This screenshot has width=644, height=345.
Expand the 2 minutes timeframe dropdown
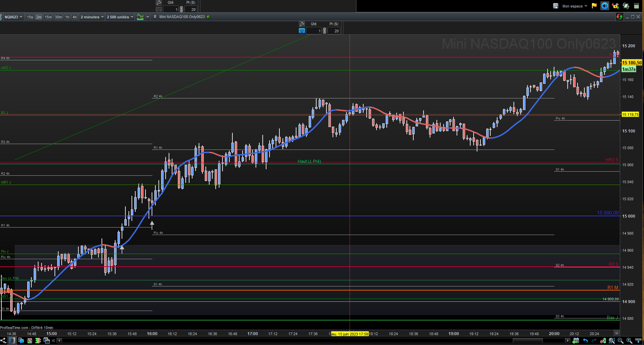[x=92, y=17]
